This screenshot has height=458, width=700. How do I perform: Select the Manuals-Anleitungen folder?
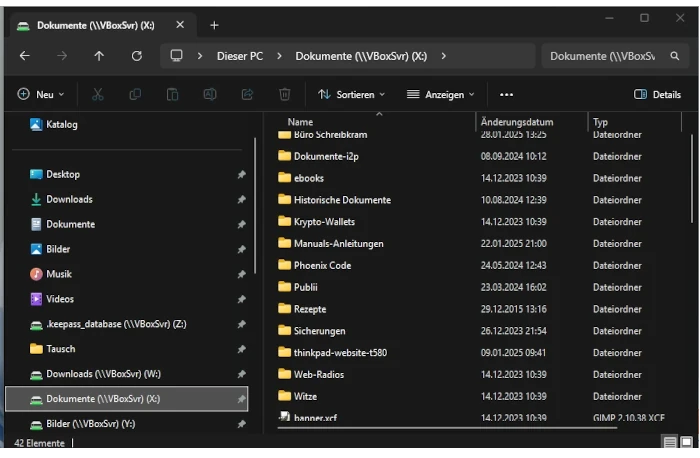330,244
